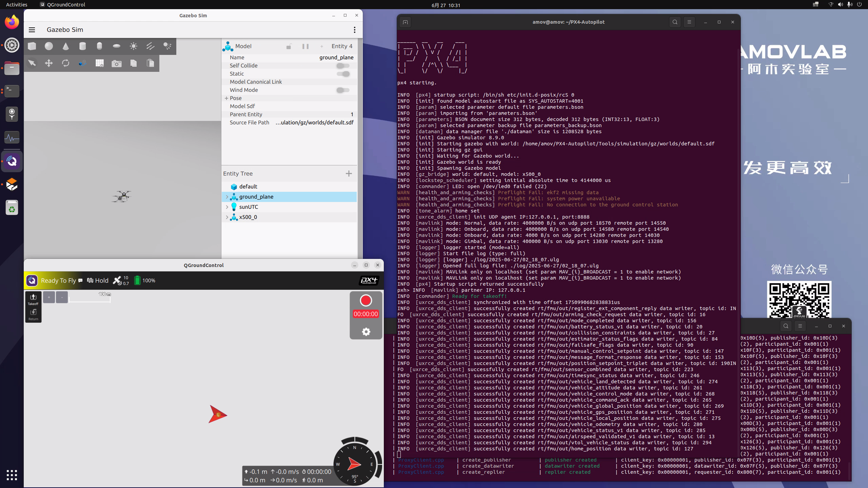868x488 pixels.
Task: Open the clock and calendar menu
Action: [x=446, y=5]
